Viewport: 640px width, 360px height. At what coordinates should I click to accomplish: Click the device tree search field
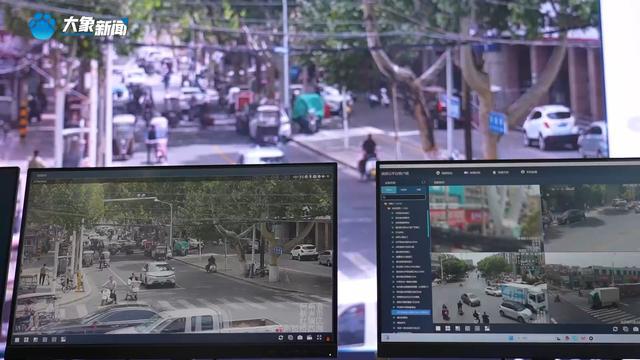404,197
